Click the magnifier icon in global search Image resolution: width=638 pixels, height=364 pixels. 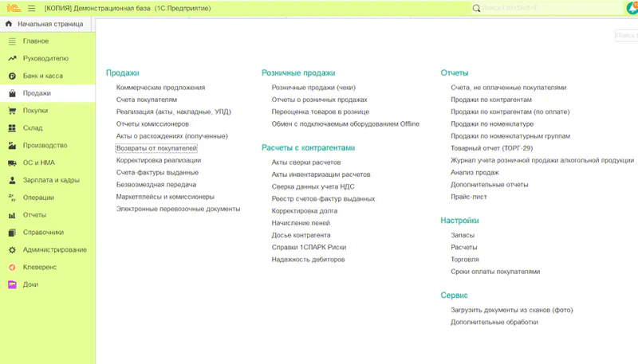click(x=477, y=8)
